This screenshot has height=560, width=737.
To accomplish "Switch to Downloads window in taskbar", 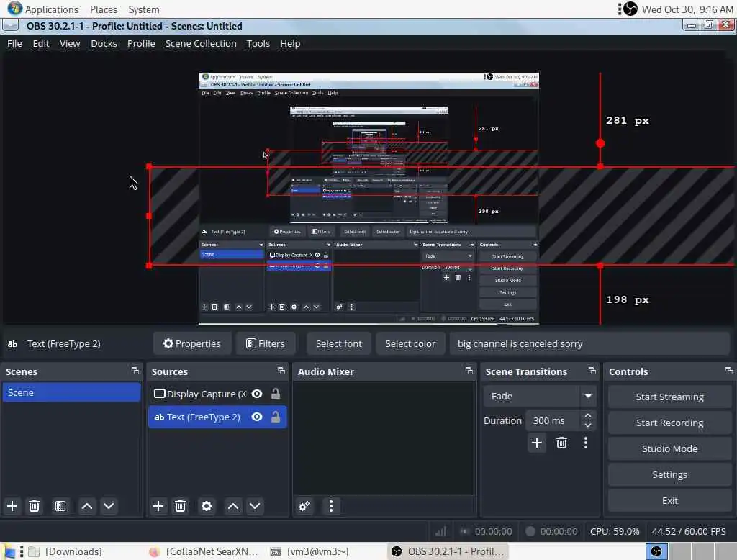I will 65,551.
